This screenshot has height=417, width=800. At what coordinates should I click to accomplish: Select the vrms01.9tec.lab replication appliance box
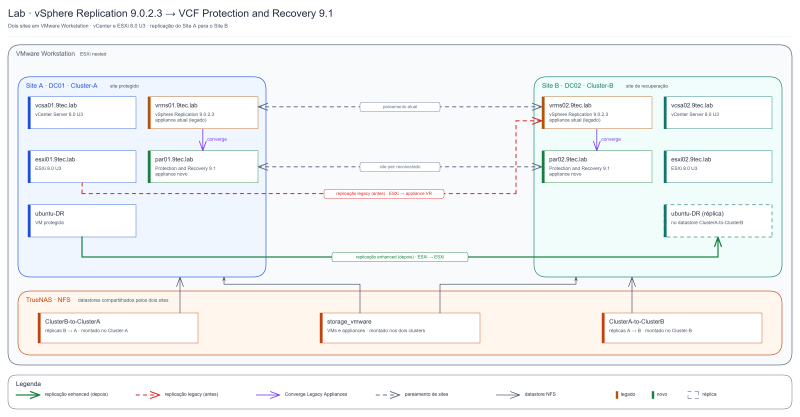(x=203, y=112)
